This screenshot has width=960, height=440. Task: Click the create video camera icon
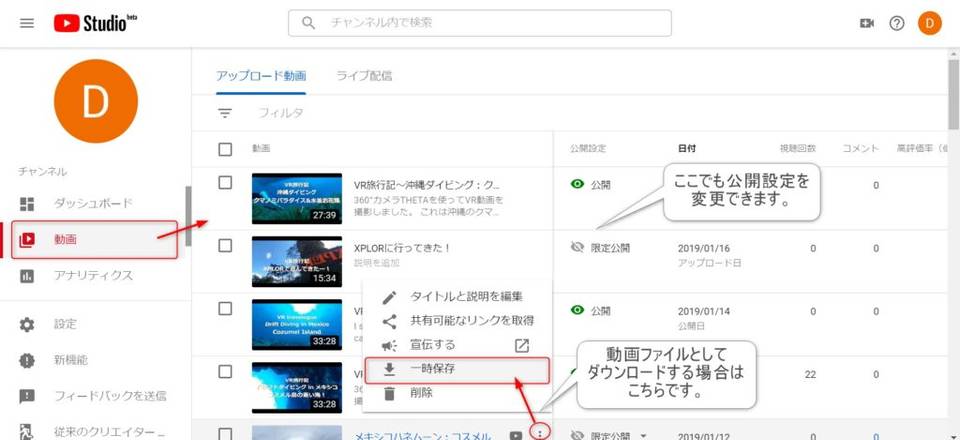(x=867, y=23)
